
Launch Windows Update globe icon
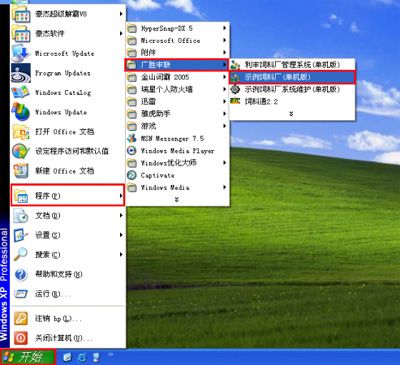point(21,112)
